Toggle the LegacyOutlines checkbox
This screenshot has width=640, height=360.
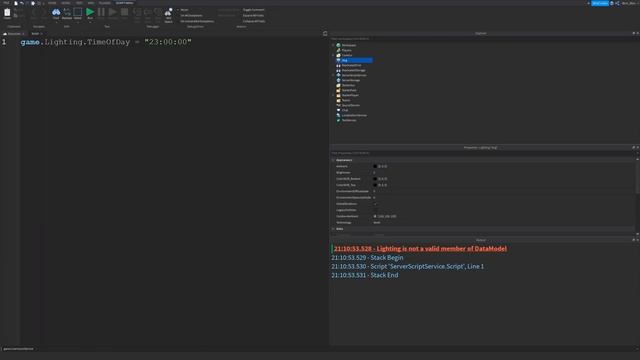pyautogui.click(x=375, y=210)
